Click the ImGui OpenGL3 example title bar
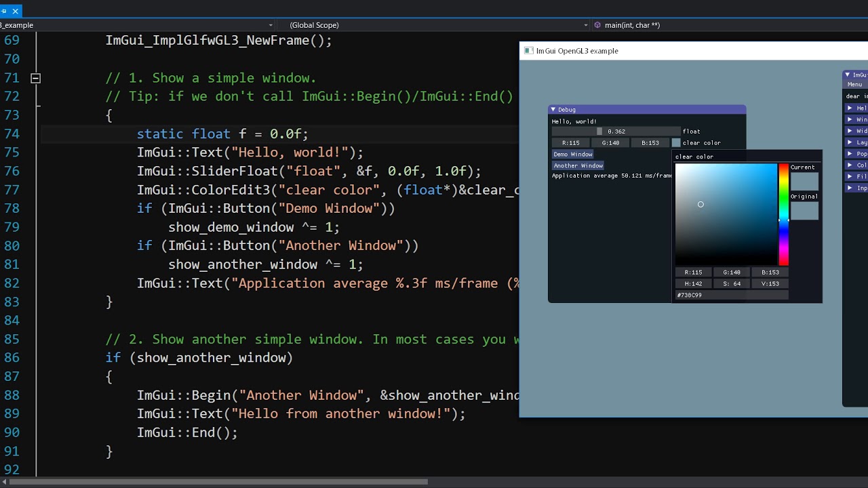Viewport: 868px width, 488px height. point(694,51)
